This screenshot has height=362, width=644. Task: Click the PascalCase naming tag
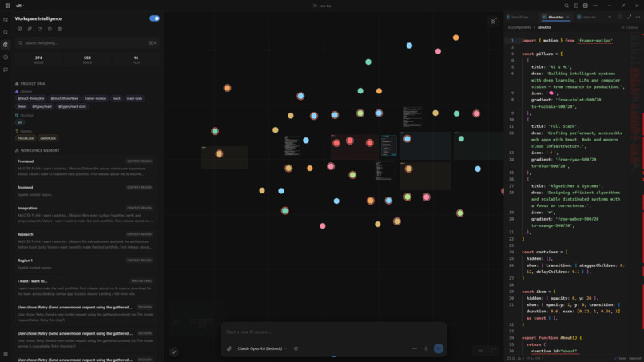point(26,138)
